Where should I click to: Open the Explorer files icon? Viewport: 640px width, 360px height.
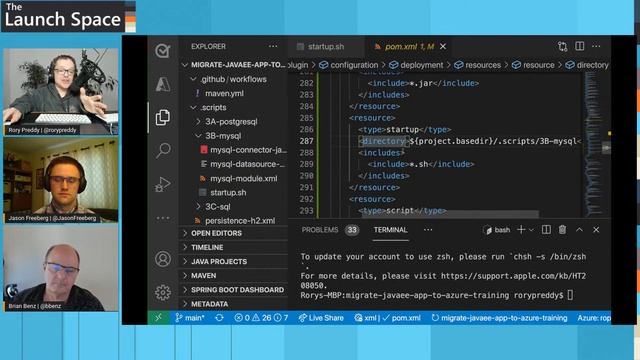coord(163,118)
